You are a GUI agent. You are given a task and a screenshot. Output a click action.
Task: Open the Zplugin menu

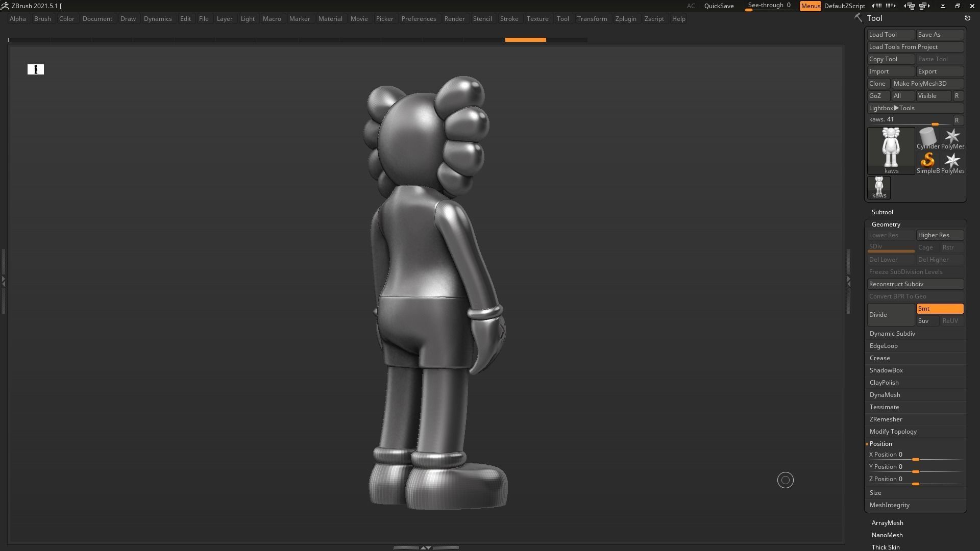pyautogui.click(x=626, y=19)
